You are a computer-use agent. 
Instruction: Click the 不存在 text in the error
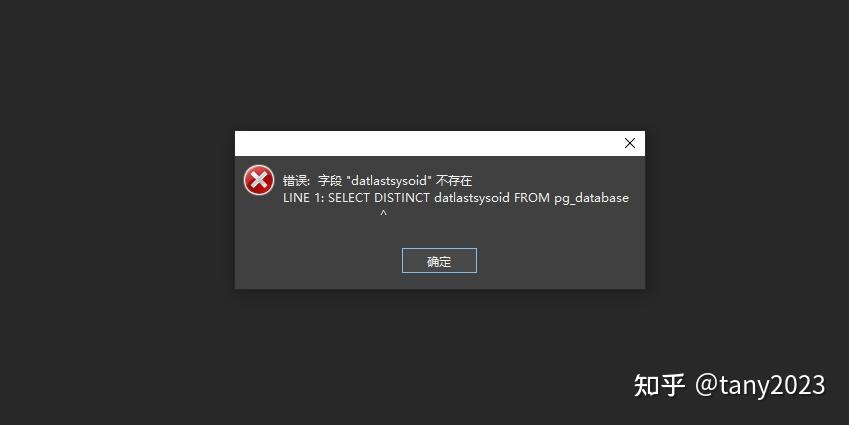(x=454, y=180)
